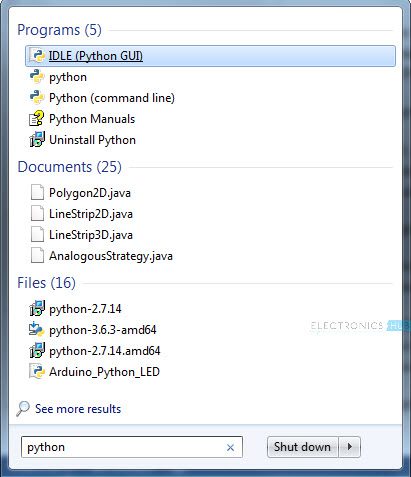Click python-2.7.14.amd64 installer icon
The height and width of the screenshot is (477, 411).
pos(37,351)
